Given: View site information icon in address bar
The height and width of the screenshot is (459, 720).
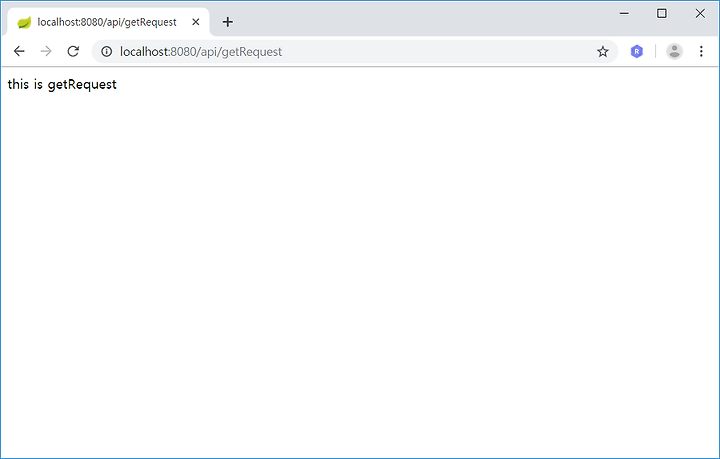Looking at the screenshot, I should pos(107,51).
